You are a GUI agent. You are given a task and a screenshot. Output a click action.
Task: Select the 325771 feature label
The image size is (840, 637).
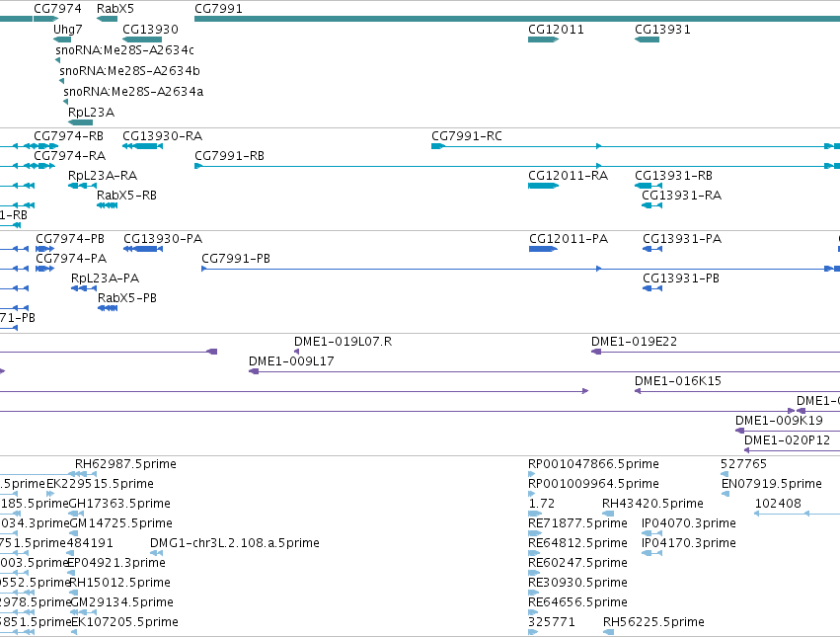click(552, 622)
